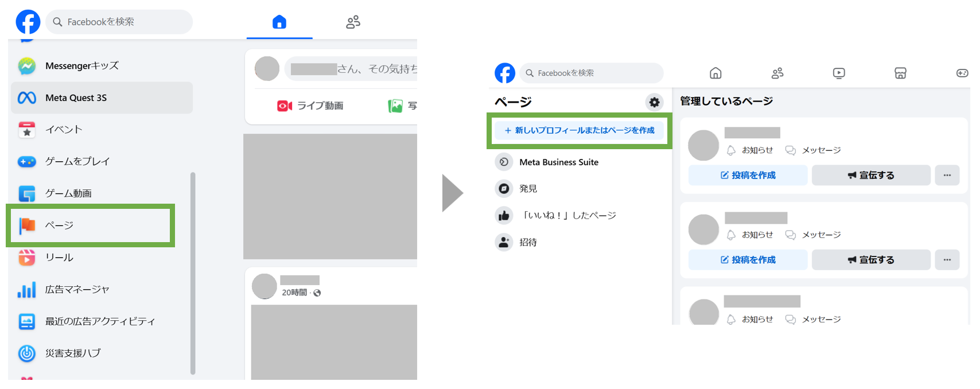Click the 発見 compass icon

point(504,189)
